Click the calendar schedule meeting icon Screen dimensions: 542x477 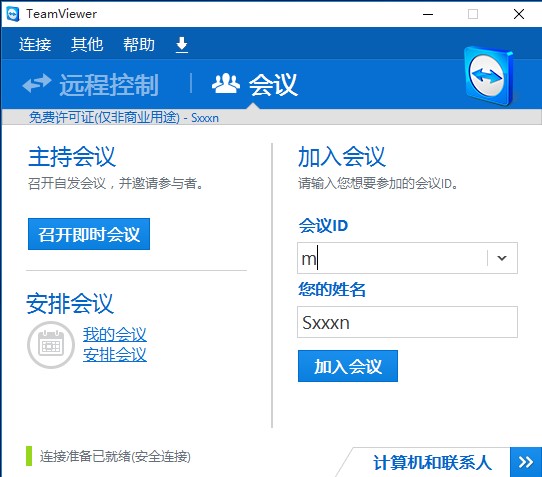tap(51, 345)
